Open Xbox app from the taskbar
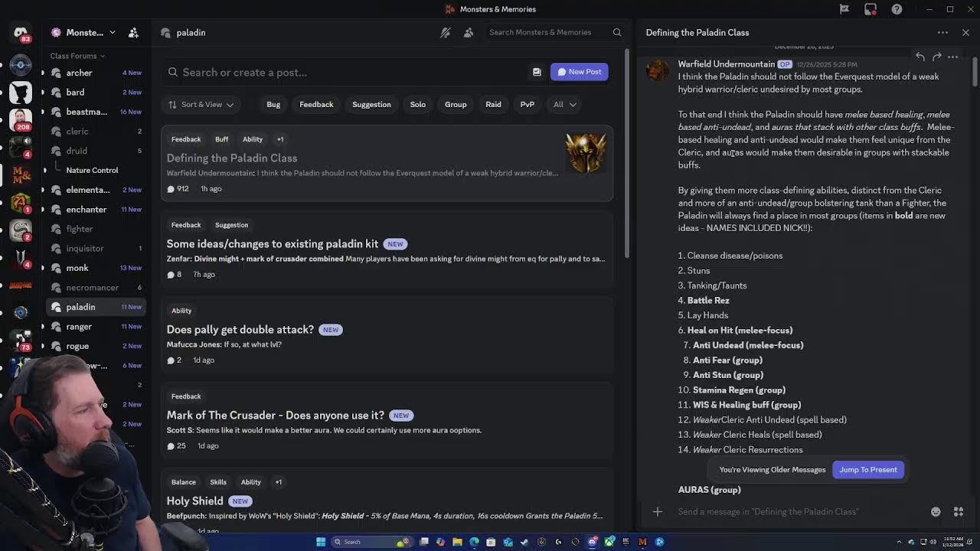Screen dimensions: 980x551 (609, 542)
